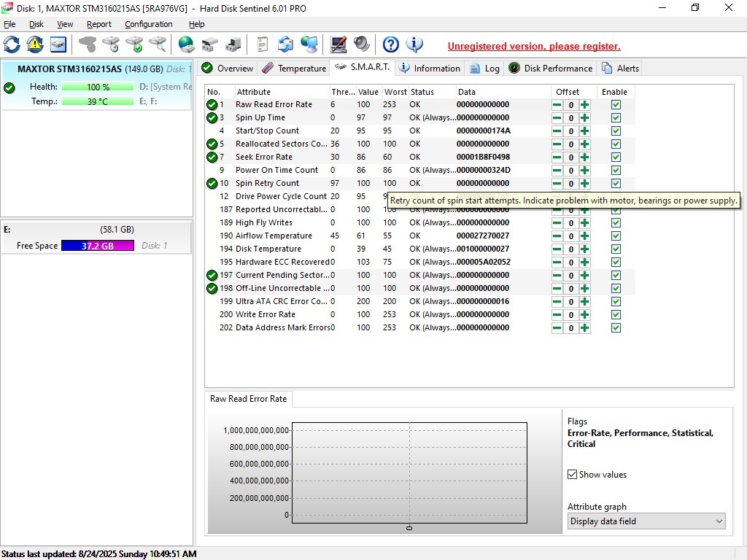Toggle the Show values checkbox
Screen dimensions: 747x560
(x=572, y=474)
